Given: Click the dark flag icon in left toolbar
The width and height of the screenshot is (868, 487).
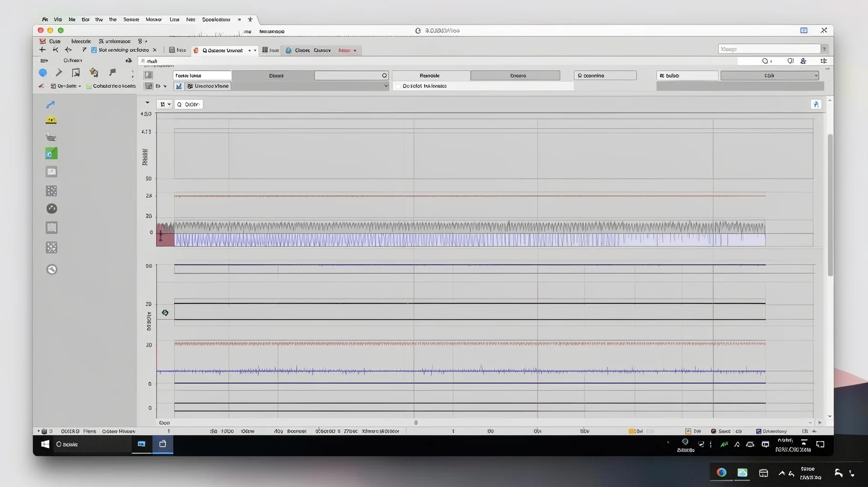Looking at the screenshot, I should click(112, 72).
